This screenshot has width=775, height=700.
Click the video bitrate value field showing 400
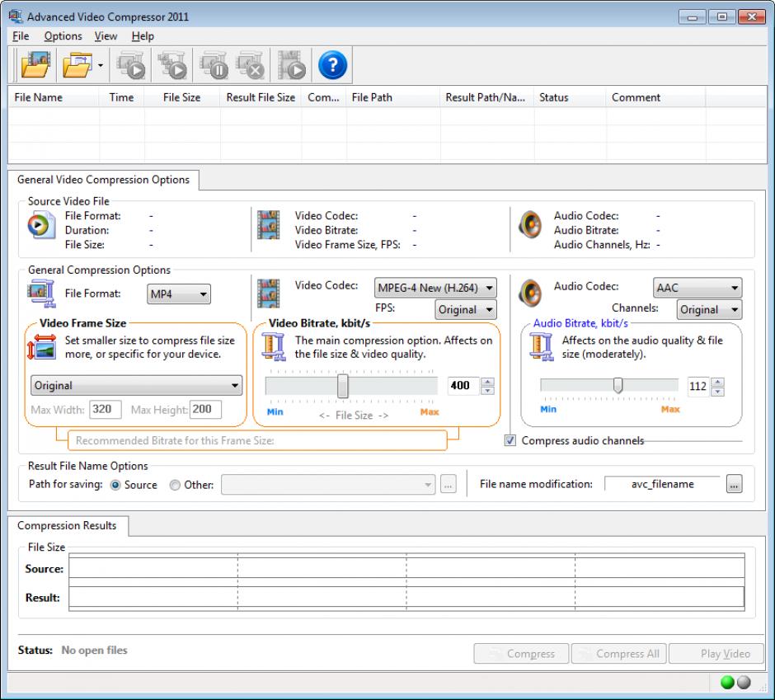coord(463,386)
